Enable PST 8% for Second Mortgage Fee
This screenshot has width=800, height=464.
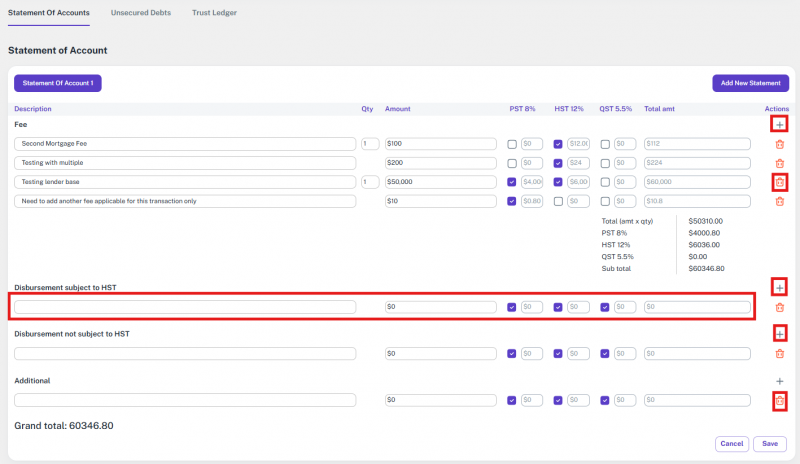point(512,144)
